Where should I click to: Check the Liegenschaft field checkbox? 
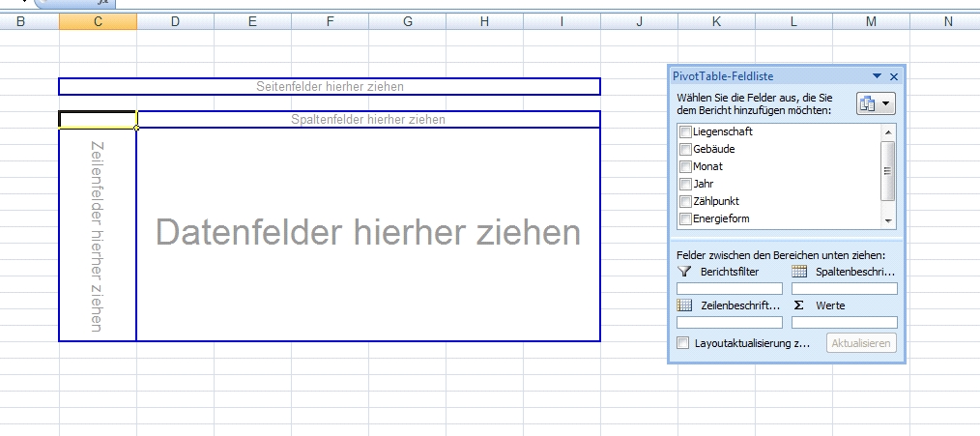point(685,132)
